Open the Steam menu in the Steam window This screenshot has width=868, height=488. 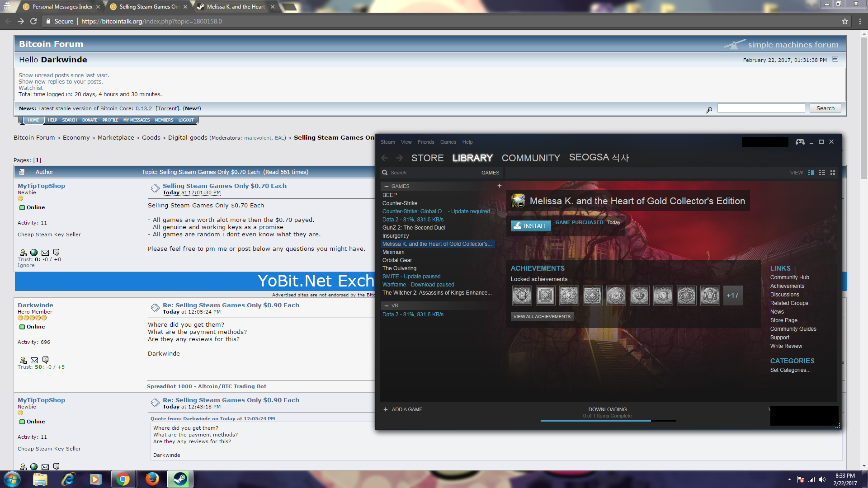[387, 142]
